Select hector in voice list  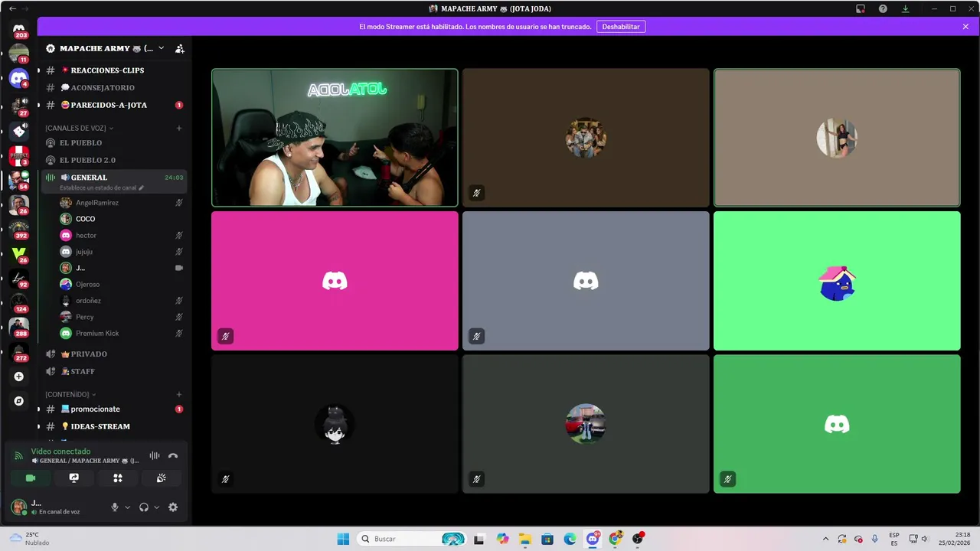[121, 235]
